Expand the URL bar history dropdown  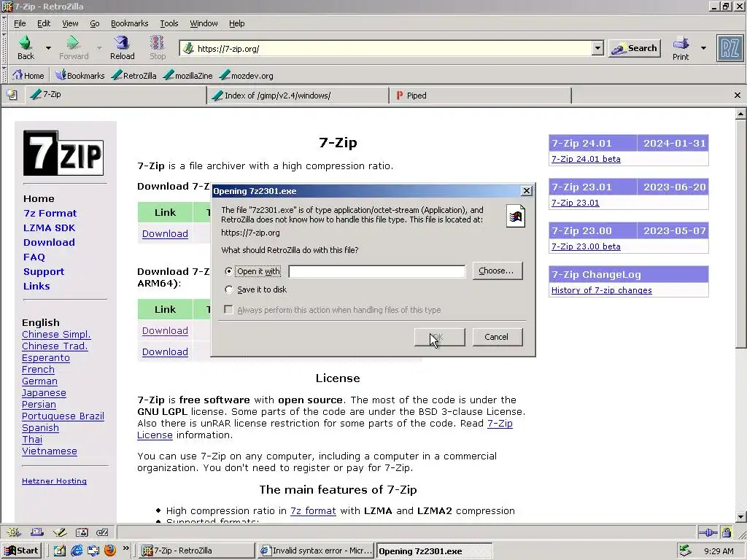[x=597, y=48]
